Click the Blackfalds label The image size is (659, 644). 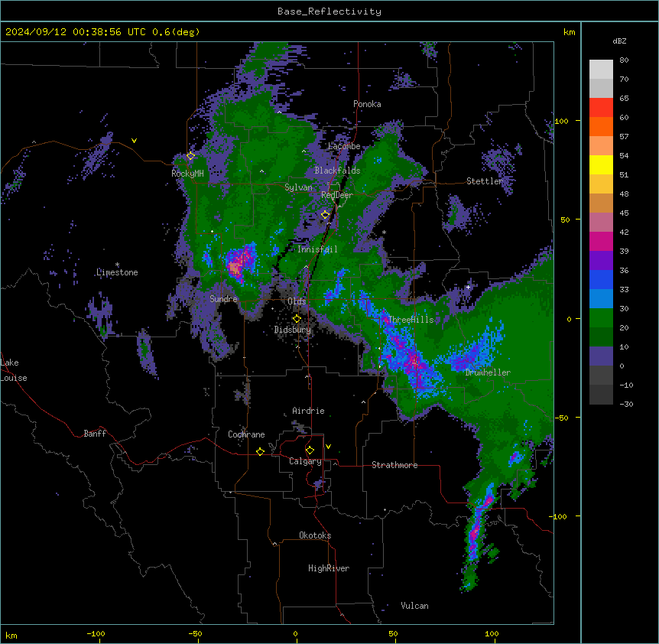(337, 171)
